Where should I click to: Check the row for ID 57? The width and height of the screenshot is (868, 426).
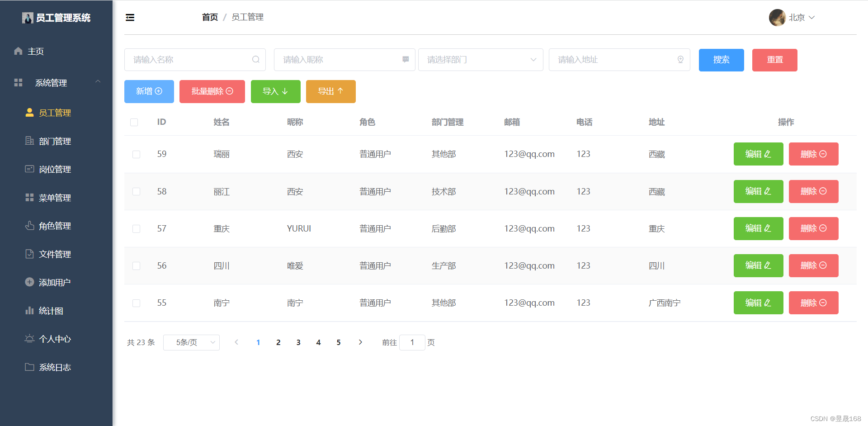pyautogui.click(x=136, y=229)
